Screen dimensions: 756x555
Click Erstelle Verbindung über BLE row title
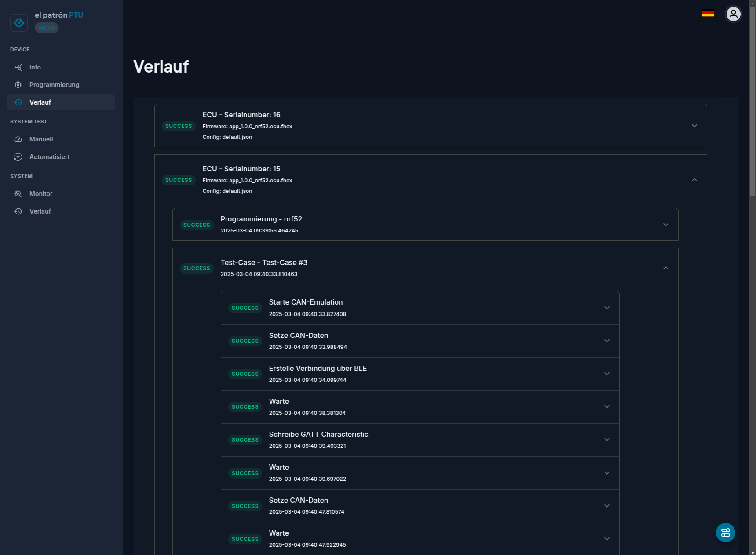318,368
